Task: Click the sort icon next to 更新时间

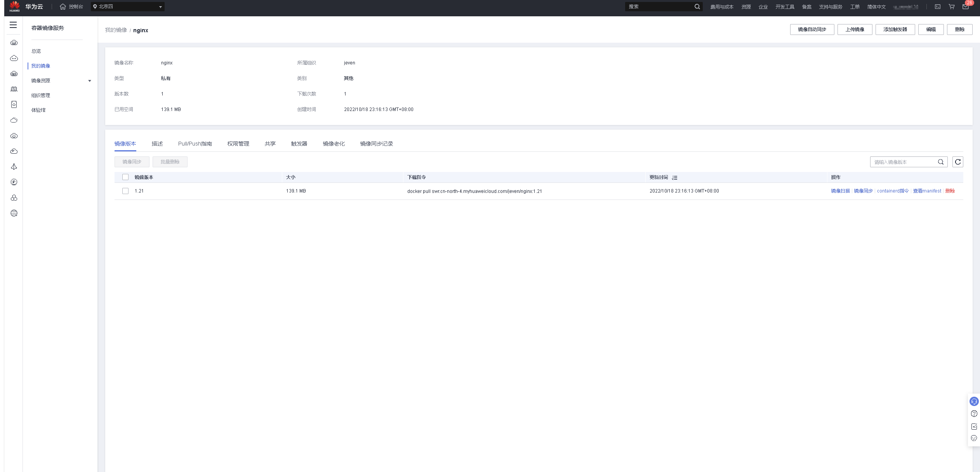Action: [x=675, y=178]
